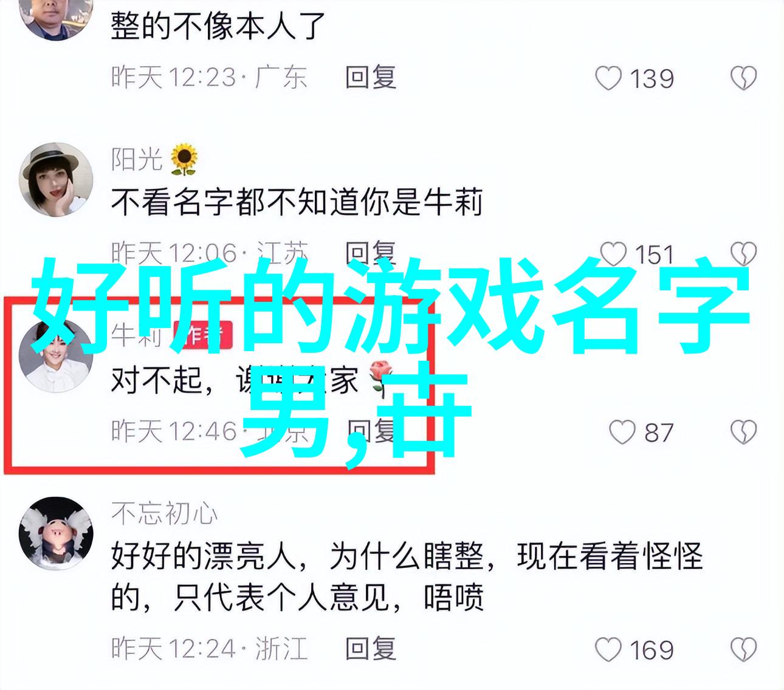Open 不忘初心 username link
The image size is (784, 690).
tap(164, 514)
